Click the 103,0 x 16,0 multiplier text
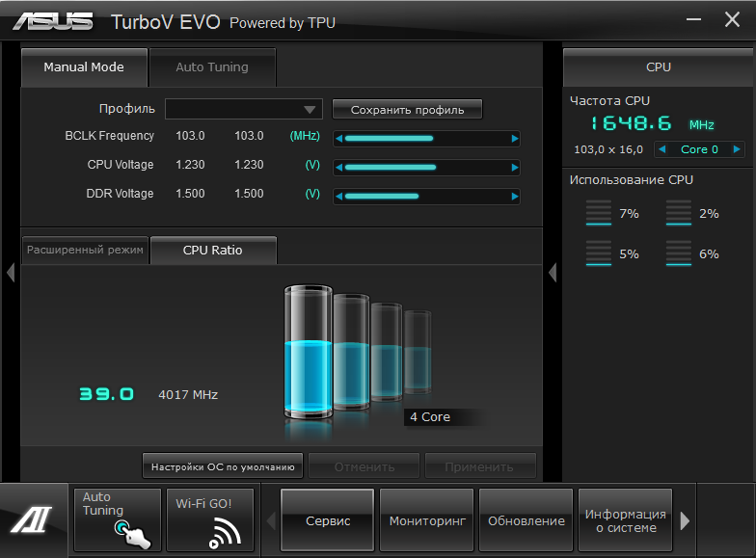This screenshot has width=756, height=558. pyautogui.click(x=607, y=149)
